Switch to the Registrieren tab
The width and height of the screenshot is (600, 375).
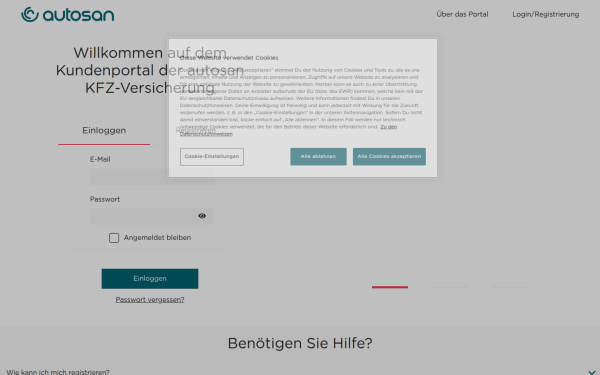coord(196,130)
